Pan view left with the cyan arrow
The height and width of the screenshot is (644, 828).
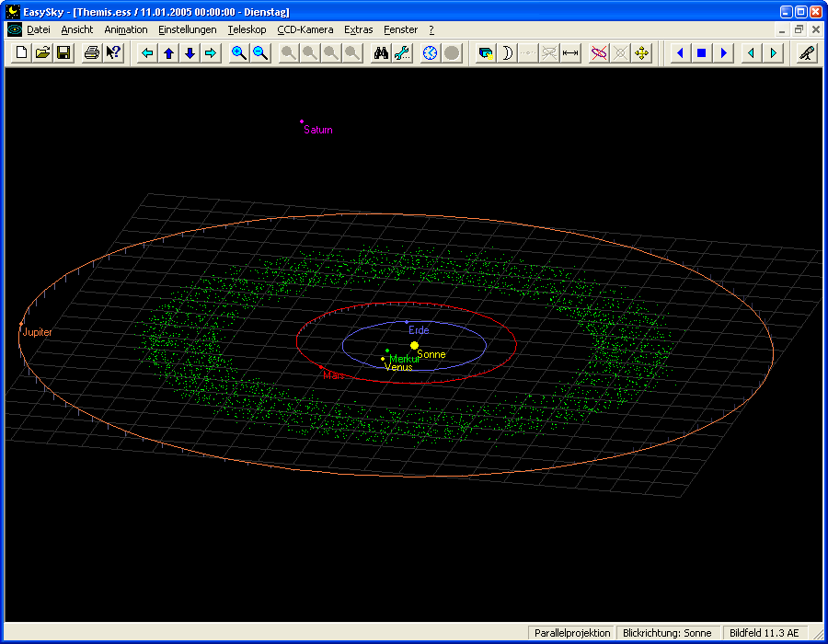coord(147,53)
